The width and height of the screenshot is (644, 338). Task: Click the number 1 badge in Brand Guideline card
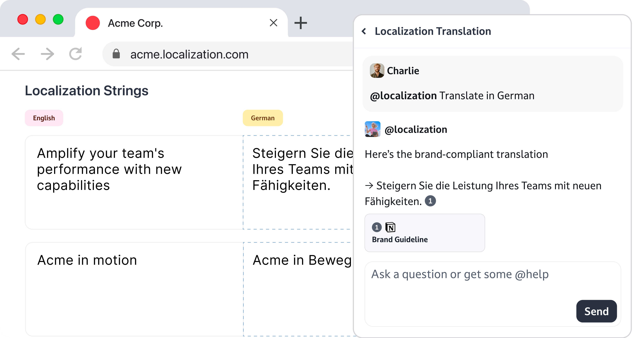click(x=377, y=227)
